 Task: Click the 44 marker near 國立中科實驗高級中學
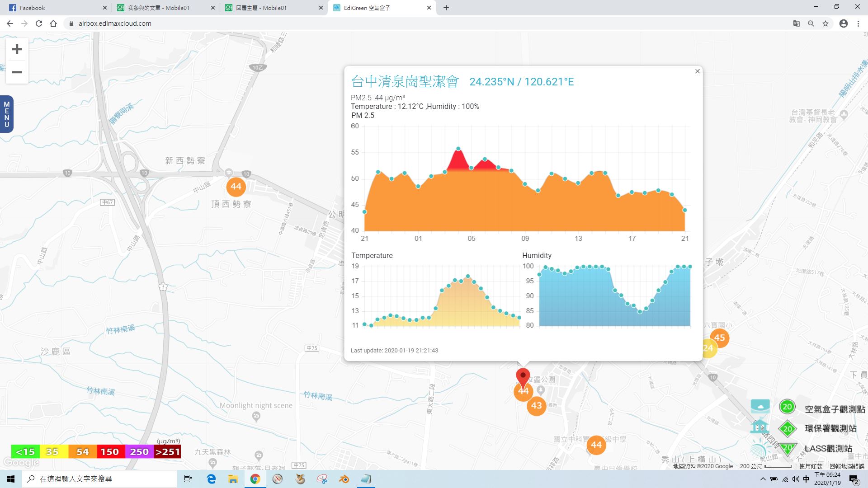(x=596, y=445)
